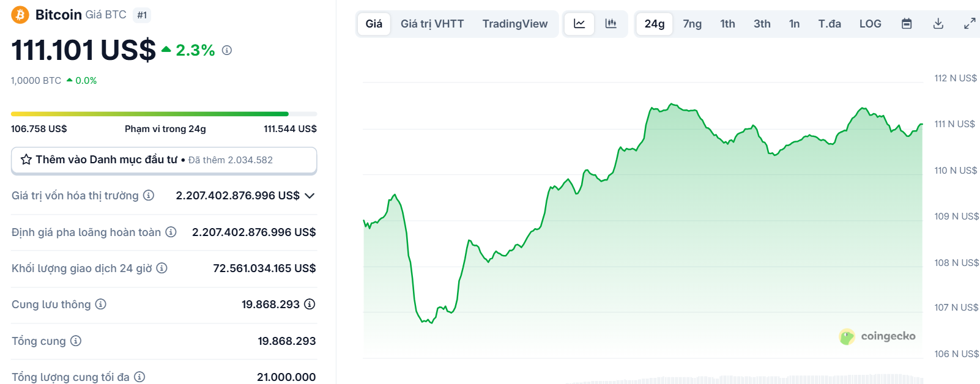This screenshot has width=980, height=384.
Task: Click the 106.758 US$ low value
Action: click(x=39, y=129)
